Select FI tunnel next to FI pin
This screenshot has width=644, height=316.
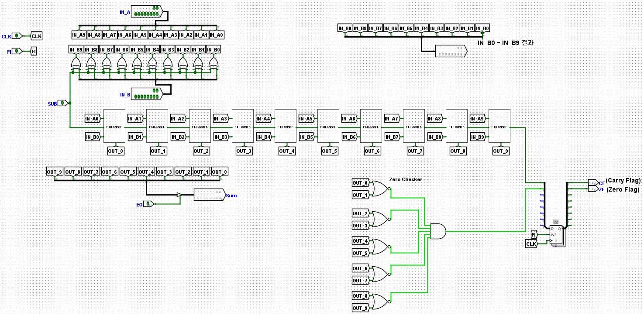[34, 52]
